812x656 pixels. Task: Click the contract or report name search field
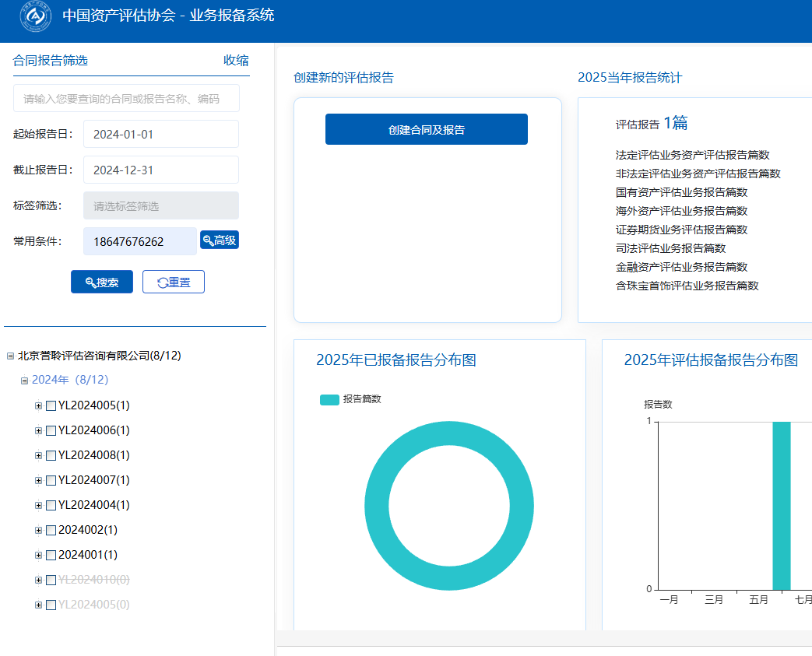126,99
